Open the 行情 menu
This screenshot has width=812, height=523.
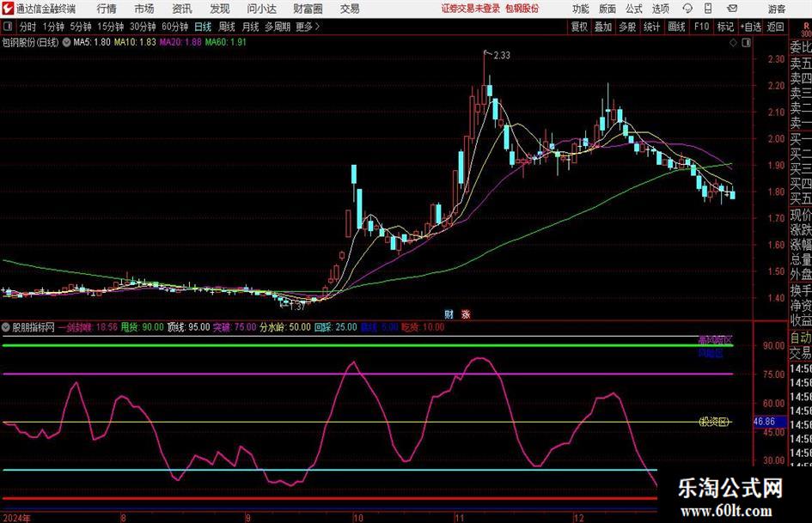point(107,9)
